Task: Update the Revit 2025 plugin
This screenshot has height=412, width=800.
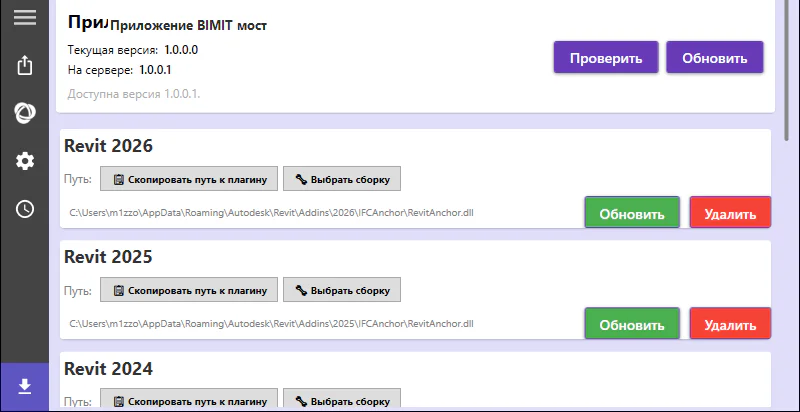Action: click(632, 324)
